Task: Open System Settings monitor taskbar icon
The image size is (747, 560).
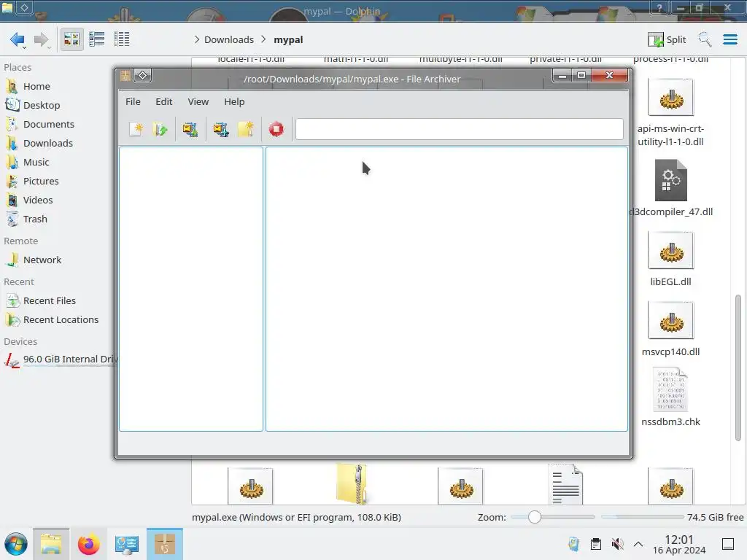Action: point(127,544)
